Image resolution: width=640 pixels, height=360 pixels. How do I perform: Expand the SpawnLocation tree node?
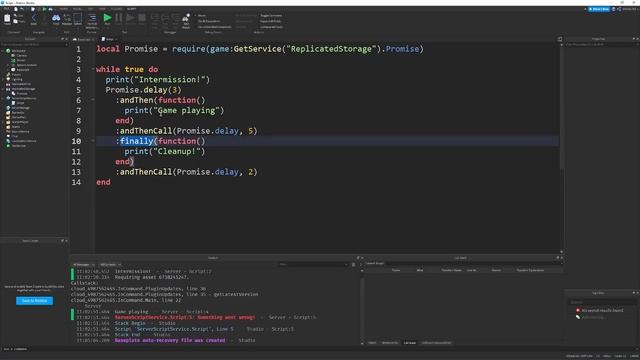coord(8,65)
